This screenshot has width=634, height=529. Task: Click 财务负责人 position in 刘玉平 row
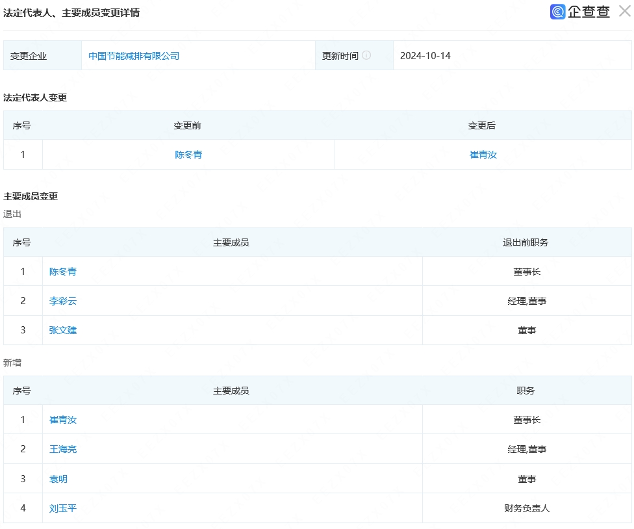(527, 508)
